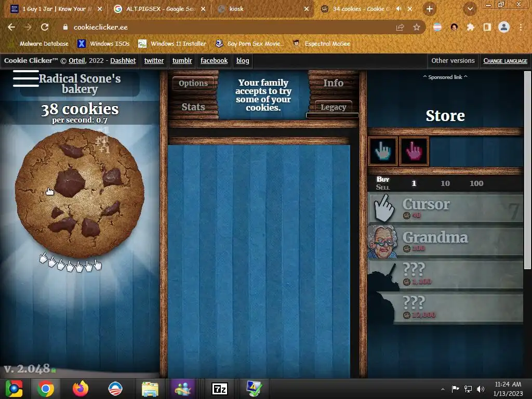This screenshot has height=399, width=532.
Task: Open Windows ISOs bookmark
Action: (x=104, y=44)
